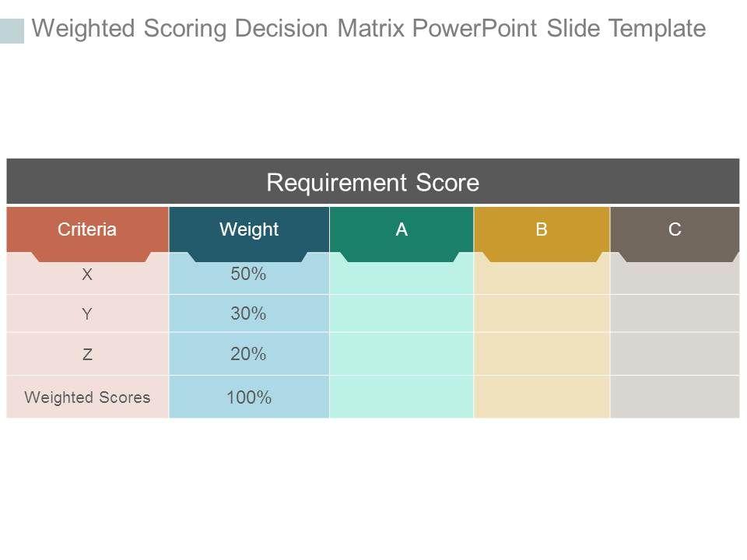
Task: Click the Weighted Scores row label
Action: (x=87, y=397)
